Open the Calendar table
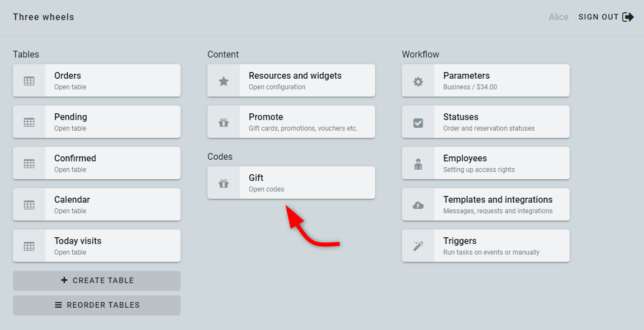 coord(97,204)
